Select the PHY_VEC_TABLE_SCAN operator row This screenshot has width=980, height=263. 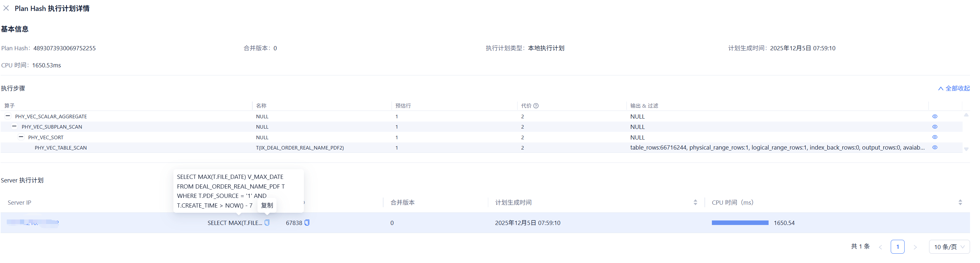pos(61,148)
